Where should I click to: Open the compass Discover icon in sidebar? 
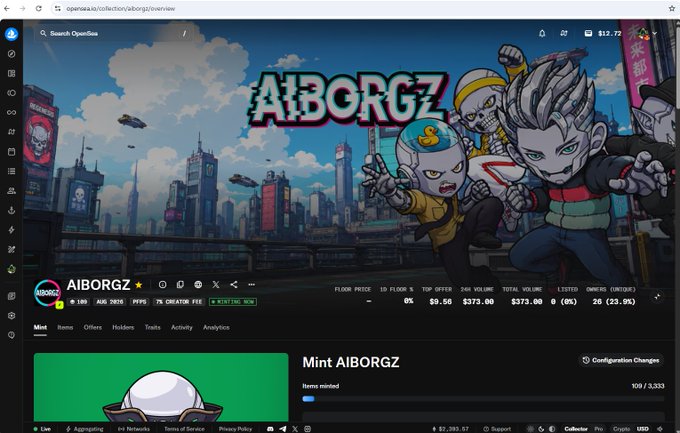pyautogui.click(x=12, y=54)
